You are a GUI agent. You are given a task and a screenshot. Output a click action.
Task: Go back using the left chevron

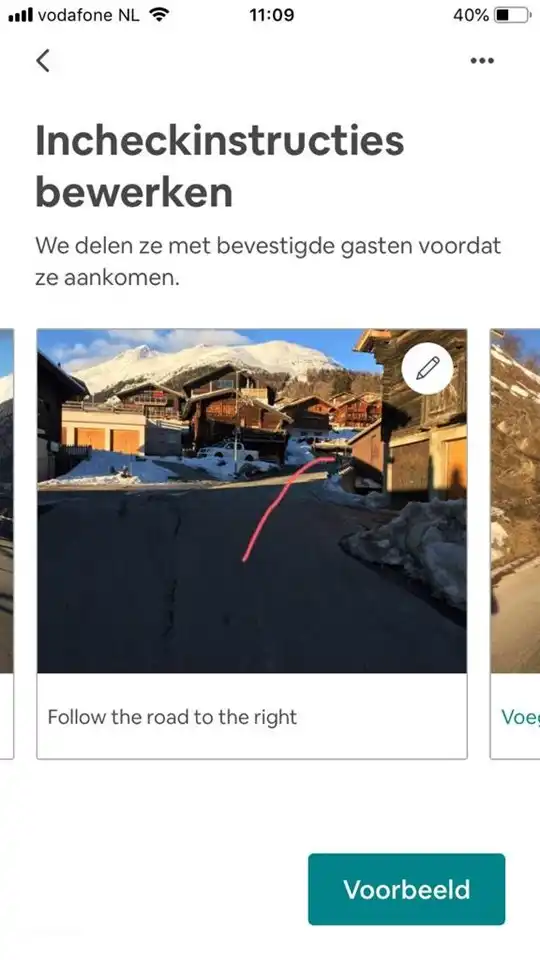click(42, 61)
